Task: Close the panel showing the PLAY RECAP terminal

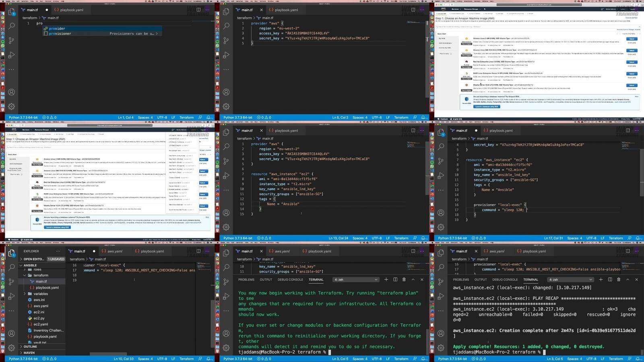Action: click(636, 279)
